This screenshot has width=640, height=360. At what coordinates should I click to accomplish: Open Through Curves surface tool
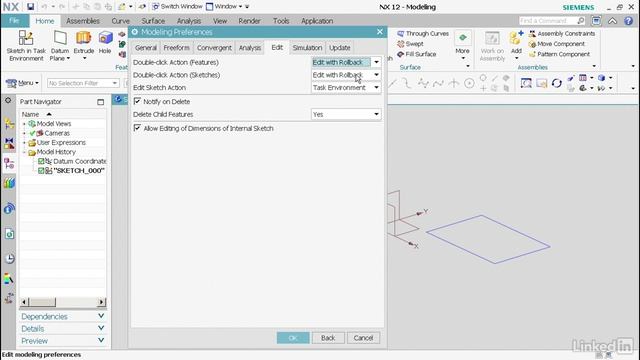pyautogui.click(x=423, y=33)
